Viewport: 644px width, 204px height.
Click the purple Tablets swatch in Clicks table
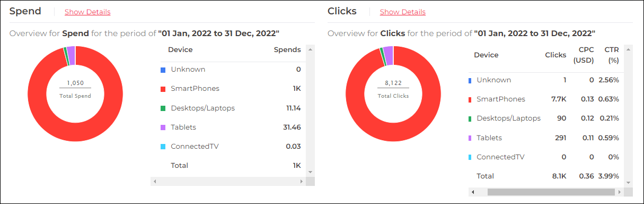470,138
